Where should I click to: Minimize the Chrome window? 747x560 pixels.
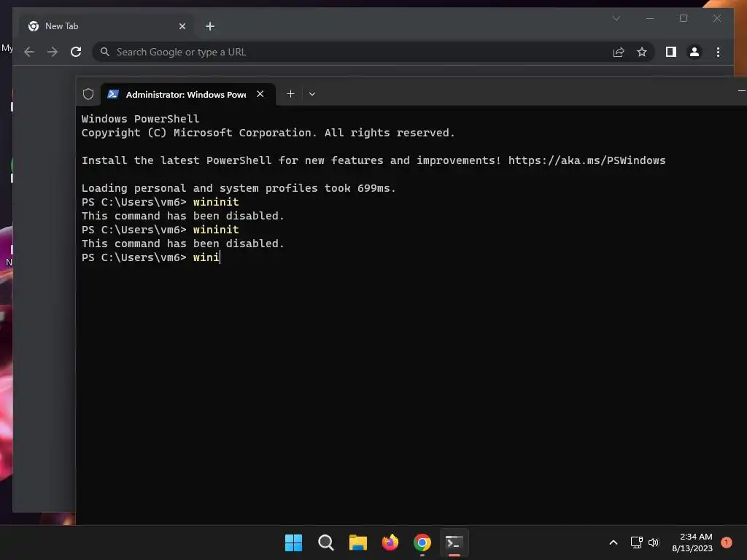tap(650, 18)
